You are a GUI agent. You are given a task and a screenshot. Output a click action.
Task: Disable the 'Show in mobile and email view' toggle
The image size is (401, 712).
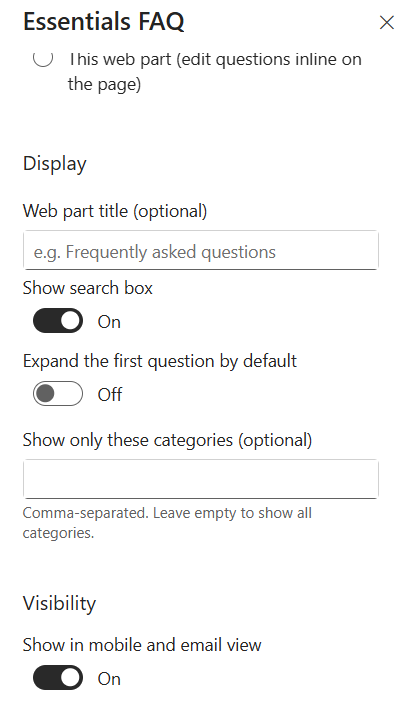click(x=58, y=678)
